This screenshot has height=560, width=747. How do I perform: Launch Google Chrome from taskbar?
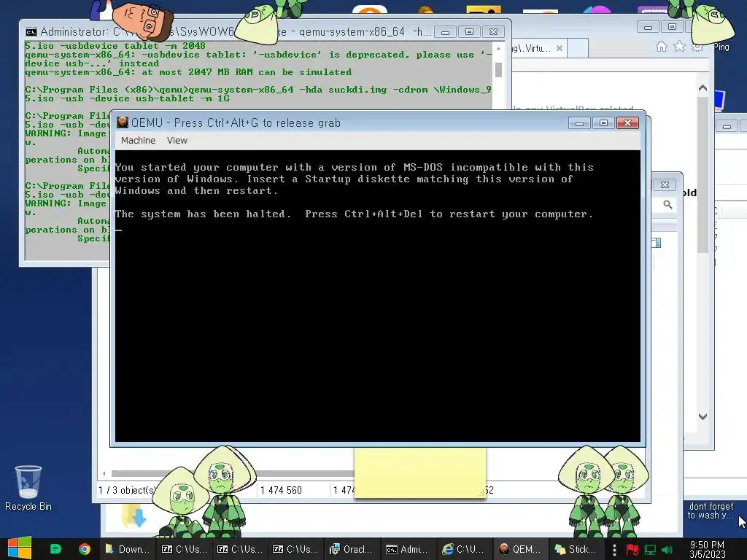coord(85,549)
